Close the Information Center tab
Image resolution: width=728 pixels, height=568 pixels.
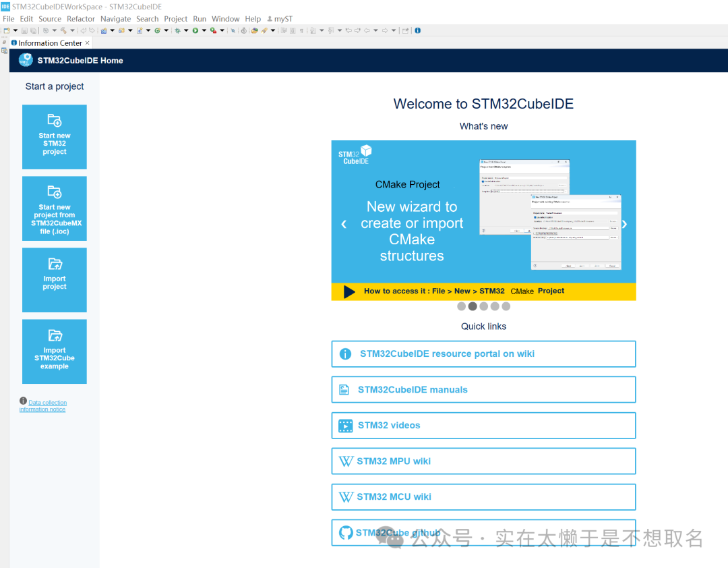[x=87, y=42]
